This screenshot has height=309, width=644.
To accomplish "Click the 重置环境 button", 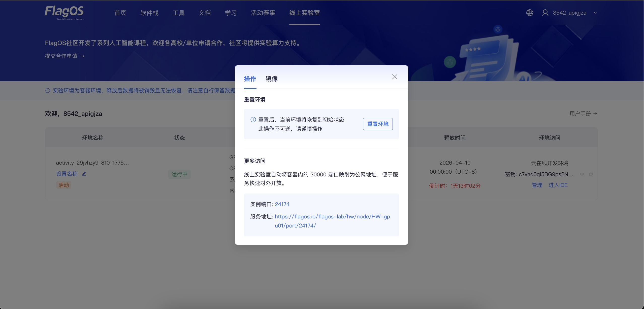I will 378,124.
